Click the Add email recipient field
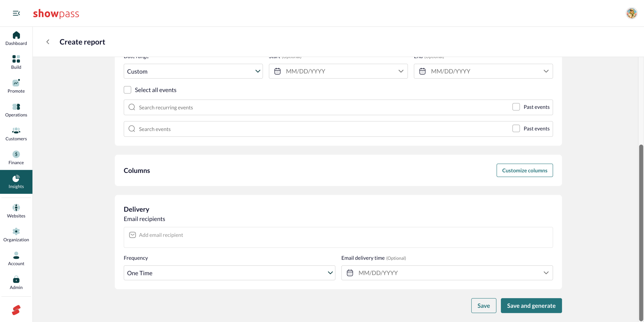This screenshot has width=644, height=322. pyautogui.click(x=338, y=237)
